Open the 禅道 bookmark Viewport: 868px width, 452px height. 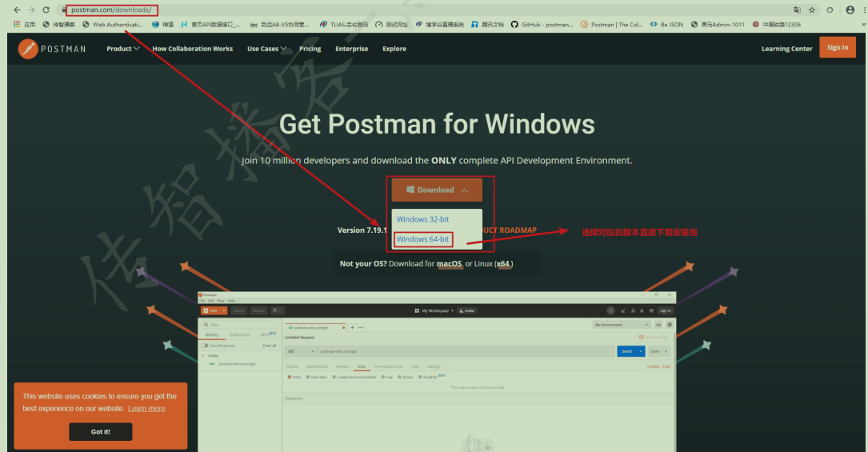coord(162,24)
